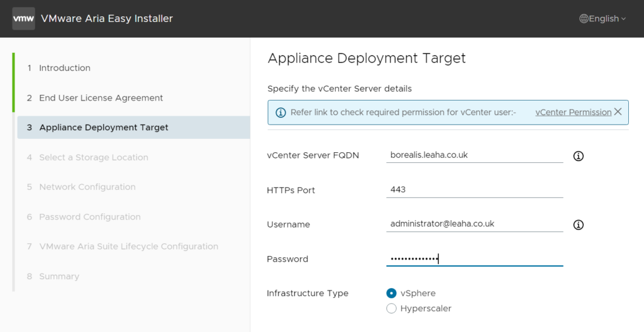
Task: Click the Password label text
Action: (x=287, y=259)
